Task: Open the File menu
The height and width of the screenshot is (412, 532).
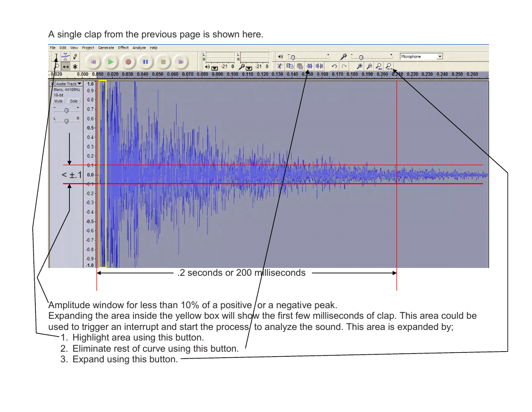Action: click(52, 48)
